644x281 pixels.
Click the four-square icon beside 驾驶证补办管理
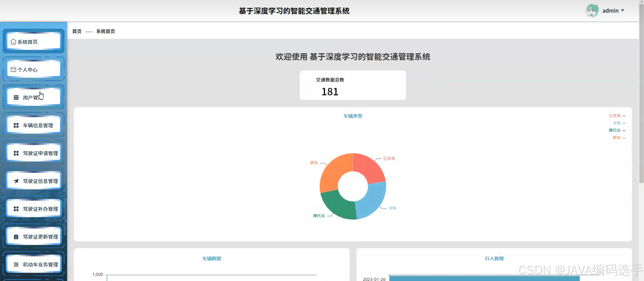[x=16, y=209]
